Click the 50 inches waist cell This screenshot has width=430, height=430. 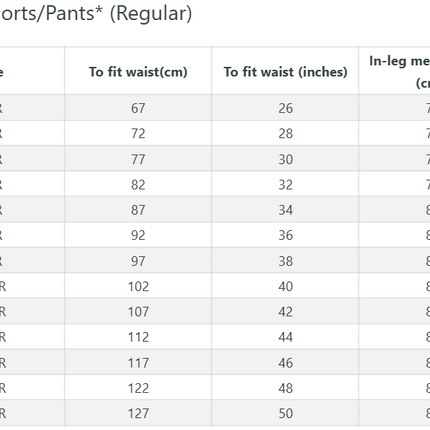coord(286,413)
